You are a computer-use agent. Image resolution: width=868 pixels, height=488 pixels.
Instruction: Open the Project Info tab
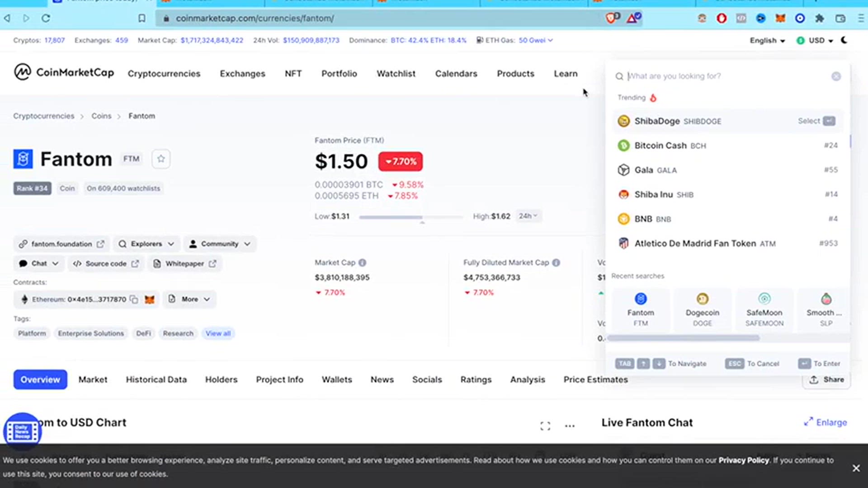279,380
